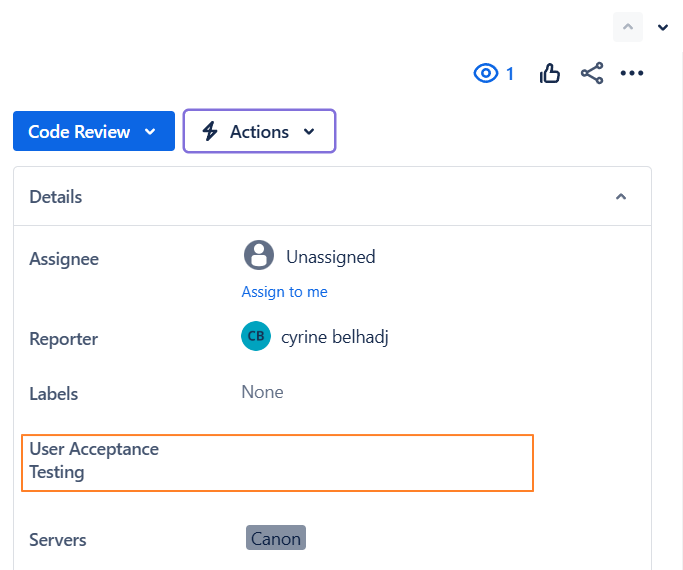
Task: Click the Labels None value
Action: pyautogui.click(x=263, y=392)
